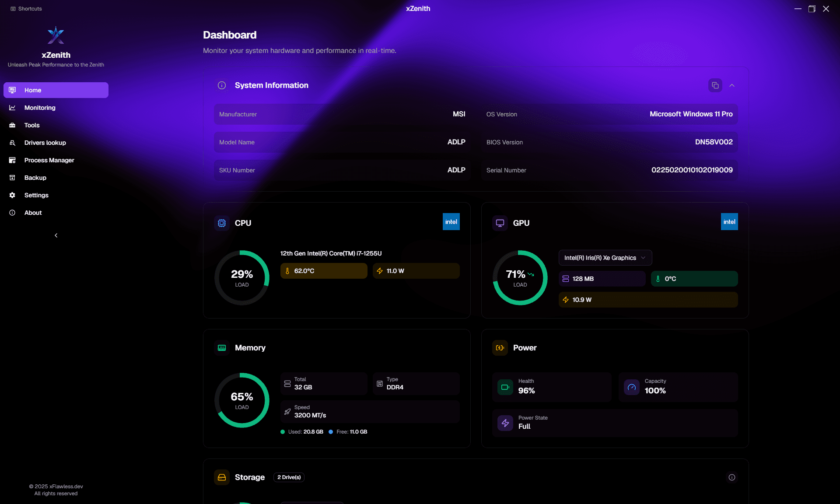The image size is (840, 504).
Task: Click the circular CPU load gauge
Action: (x=242, y=278)
